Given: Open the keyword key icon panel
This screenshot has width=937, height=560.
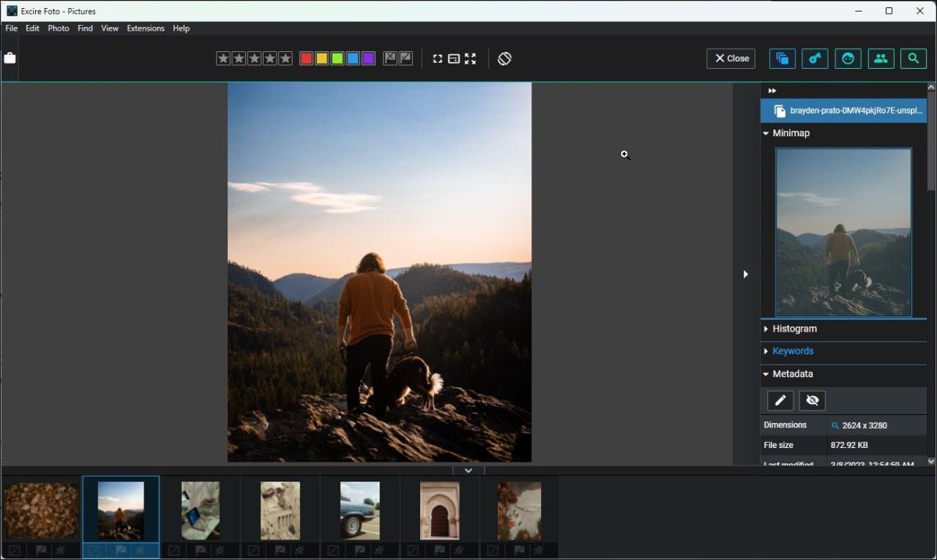Looking at the screenshot, I should pyautogui.click(x=815, y=59).
